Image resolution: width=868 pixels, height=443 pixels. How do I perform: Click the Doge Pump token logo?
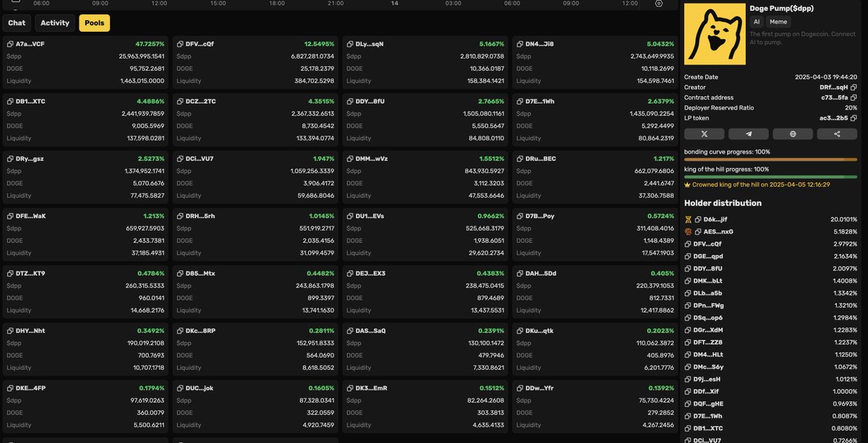tap(715, 34)
